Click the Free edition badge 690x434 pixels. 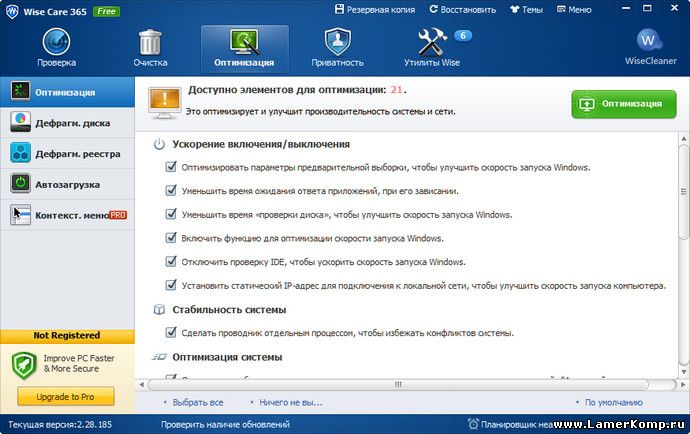tap(106, 11)
